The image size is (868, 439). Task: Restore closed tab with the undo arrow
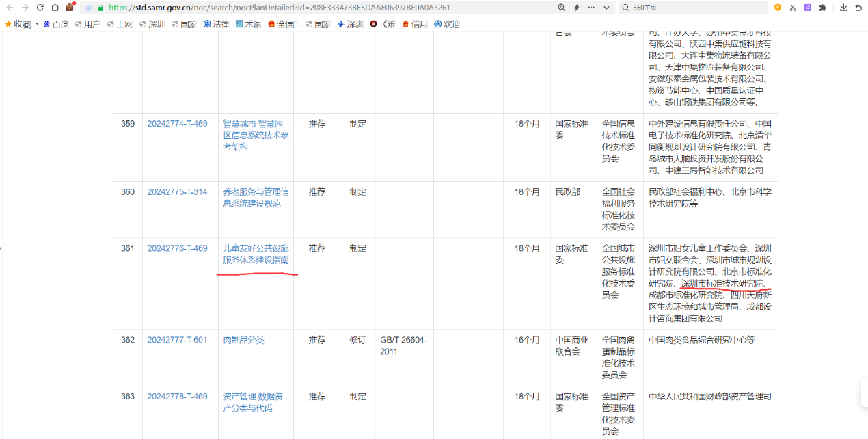858,8
